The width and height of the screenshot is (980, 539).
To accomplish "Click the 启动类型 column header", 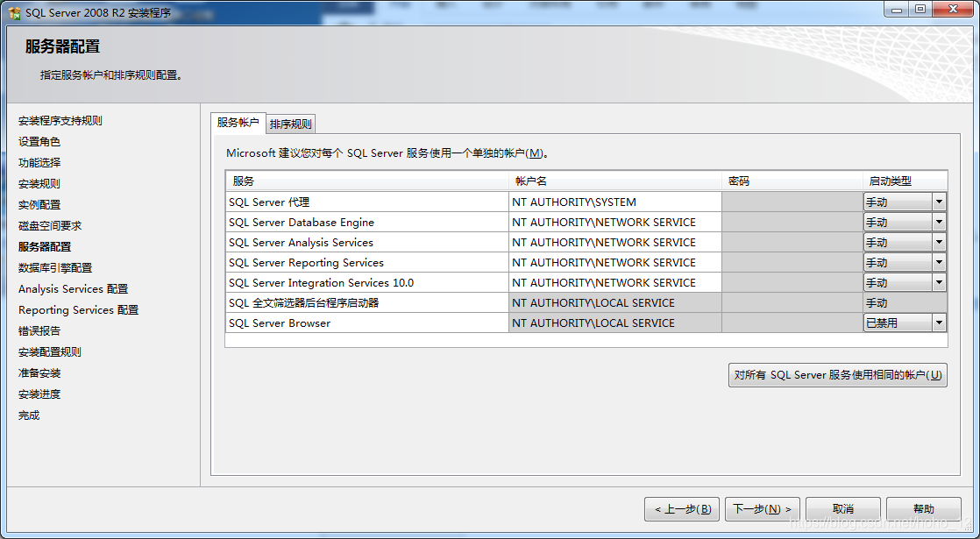I will [x=905, y=181].
